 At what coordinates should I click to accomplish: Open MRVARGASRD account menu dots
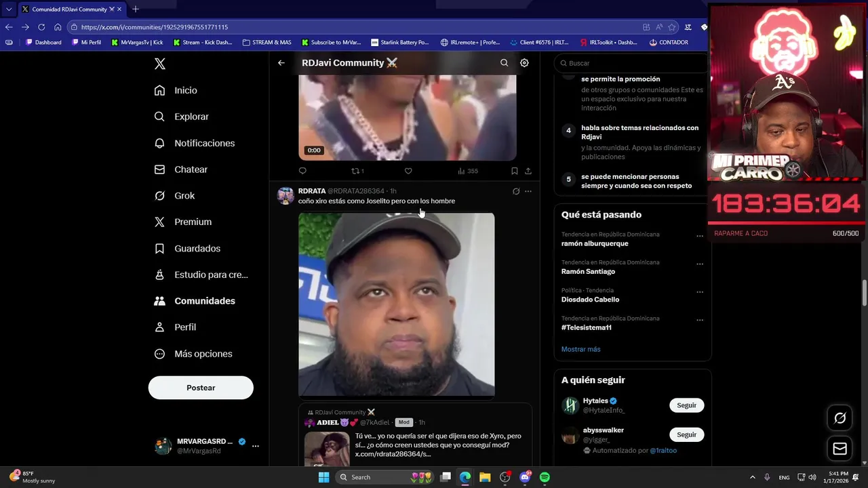pyautogui.click(x=256, y=446)
